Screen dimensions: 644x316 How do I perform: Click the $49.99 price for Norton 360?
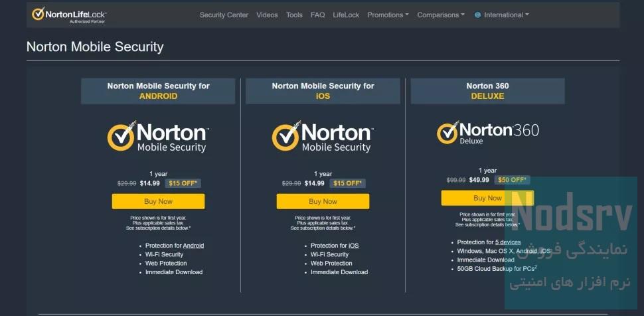coord(479,180)
